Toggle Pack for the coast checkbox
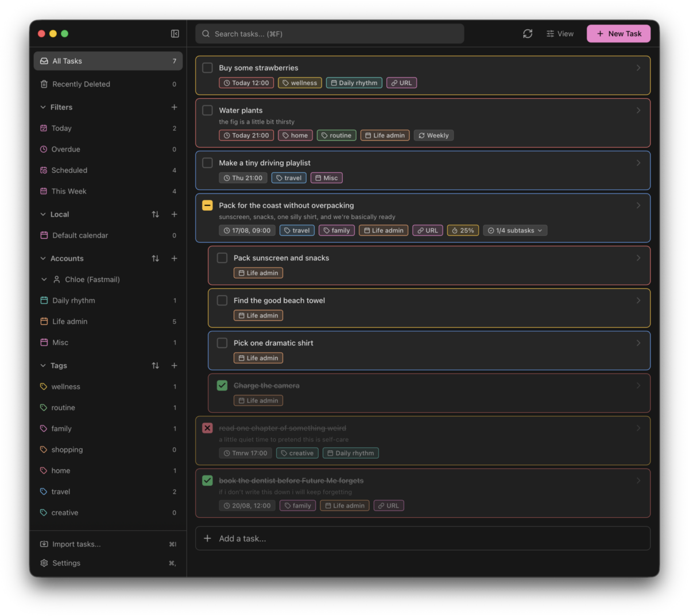This screenshot has height=616, width=689. tap(208, 206)
